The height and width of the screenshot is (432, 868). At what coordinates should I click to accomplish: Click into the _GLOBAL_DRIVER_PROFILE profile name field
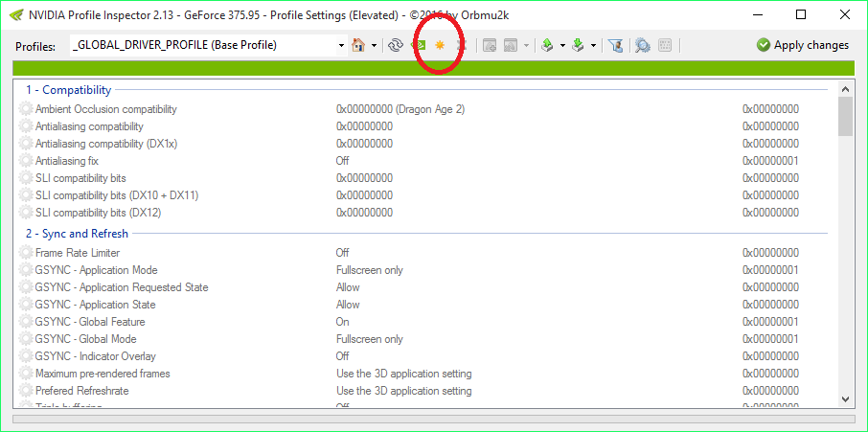click(x=202, y=45)
